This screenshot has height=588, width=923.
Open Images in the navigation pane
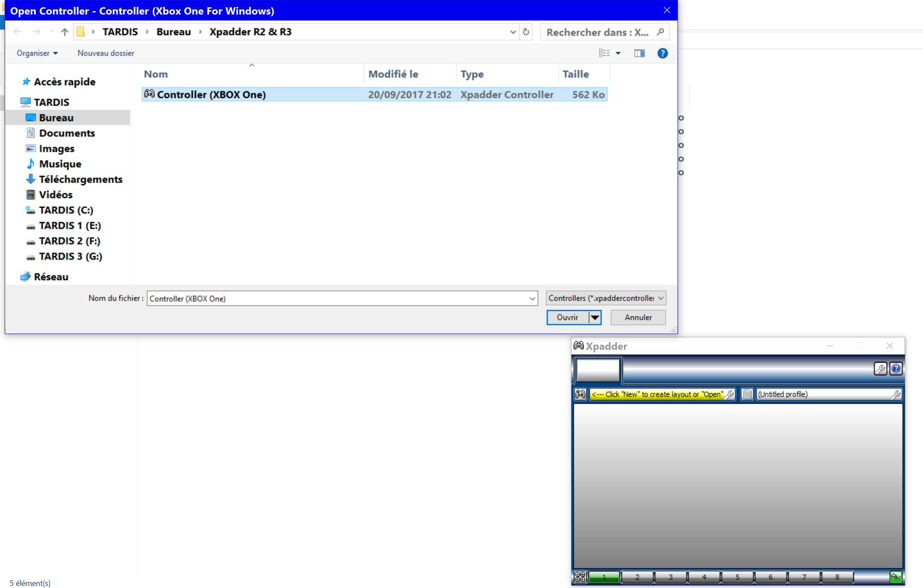[x=56, y=148]
